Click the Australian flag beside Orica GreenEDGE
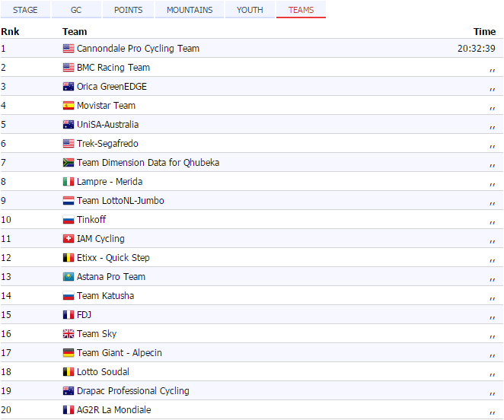 pyautogui.click(x=69, y=87)
